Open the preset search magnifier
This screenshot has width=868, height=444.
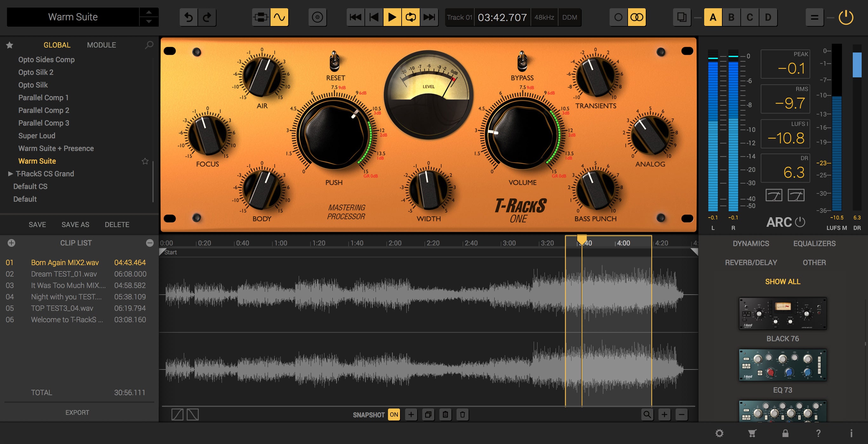[149, 45]
